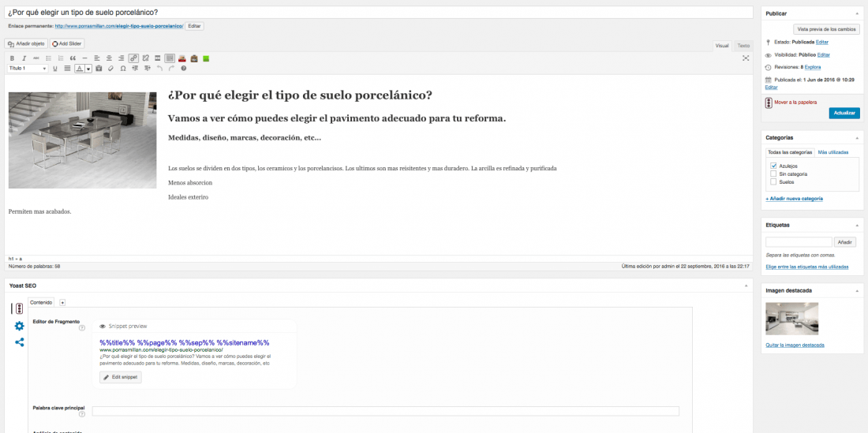Explore the post revisions
The width and height of the screenshot is (868, 433).
[813, 67]
